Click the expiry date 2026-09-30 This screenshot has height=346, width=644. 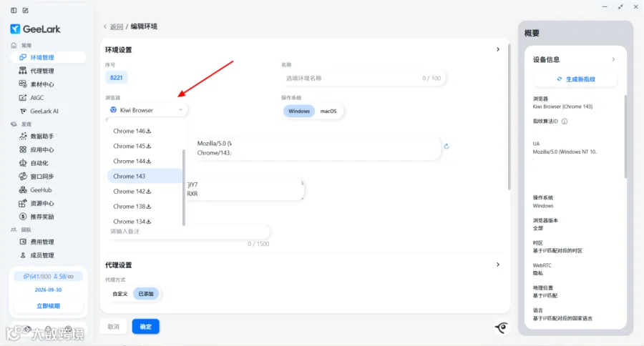coord(48,290)
